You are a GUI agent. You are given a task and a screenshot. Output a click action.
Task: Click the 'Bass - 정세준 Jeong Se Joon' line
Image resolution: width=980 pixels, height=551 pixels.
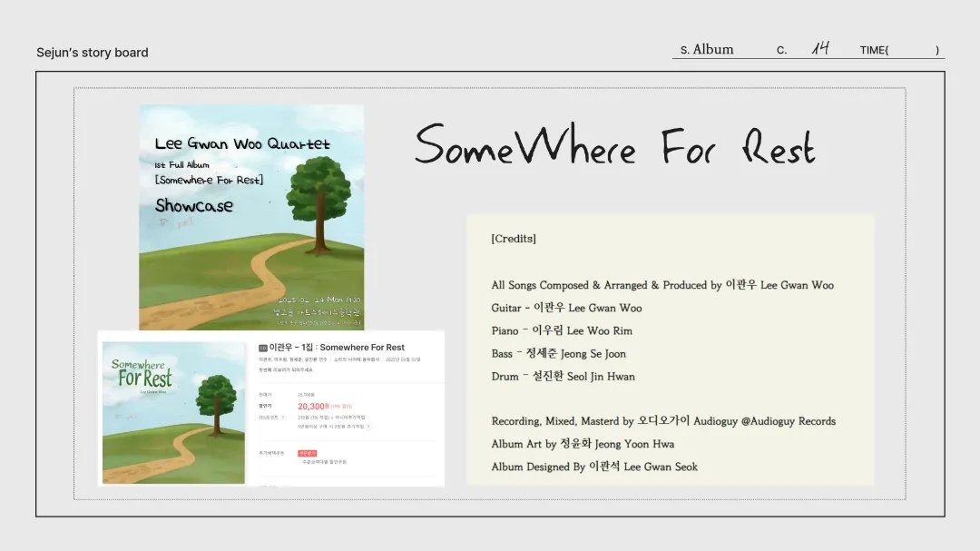click(558, 353)
